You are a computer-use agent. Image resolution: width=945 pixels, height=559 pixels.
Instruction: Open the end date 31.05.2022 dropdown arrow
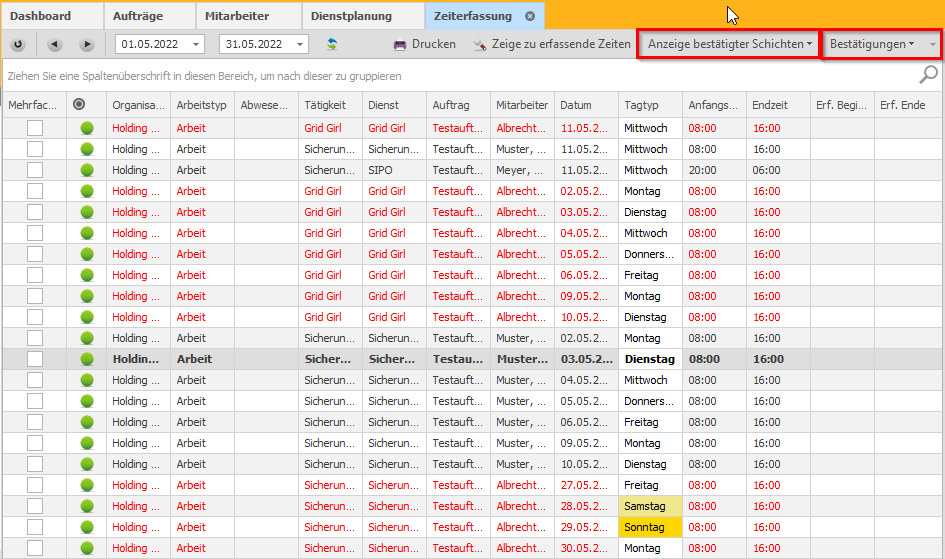point(300,45)
